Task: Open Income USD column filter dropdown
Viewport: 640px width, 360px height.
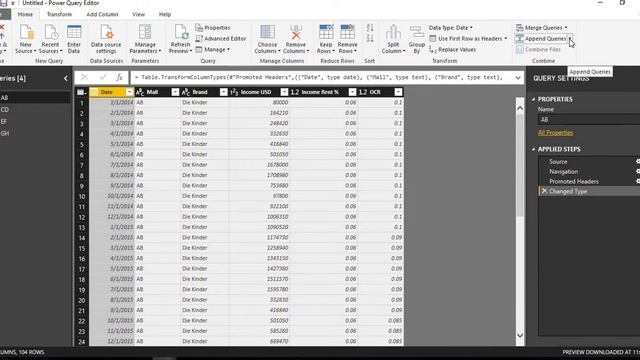Action: pos(284,92)
